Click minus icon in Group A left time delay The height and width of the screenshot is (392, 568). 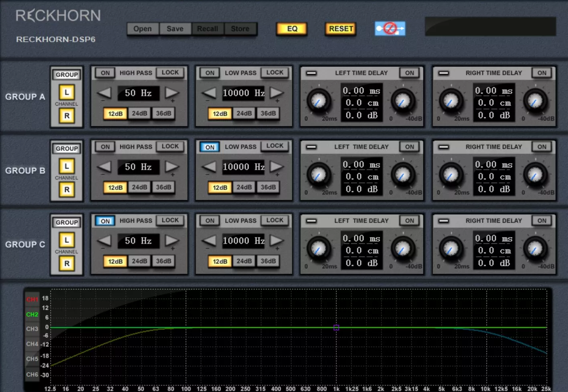pos(311,73)
